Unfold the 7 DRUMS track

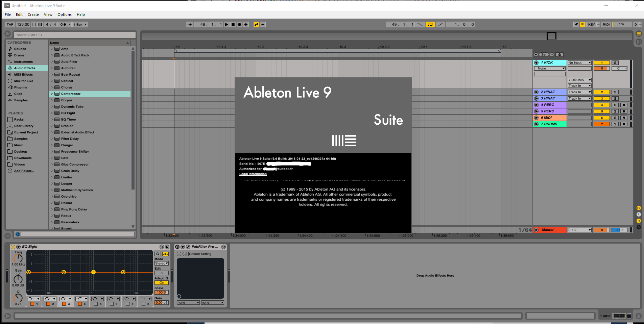(x=536, y=124)
